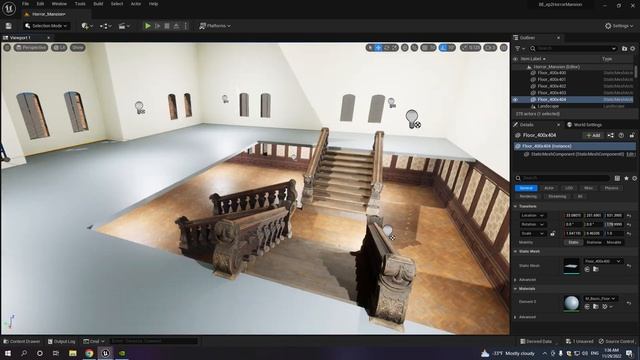Collapse the Transform section
Viewport: 640px width, 360px height.
pos(516,207)
